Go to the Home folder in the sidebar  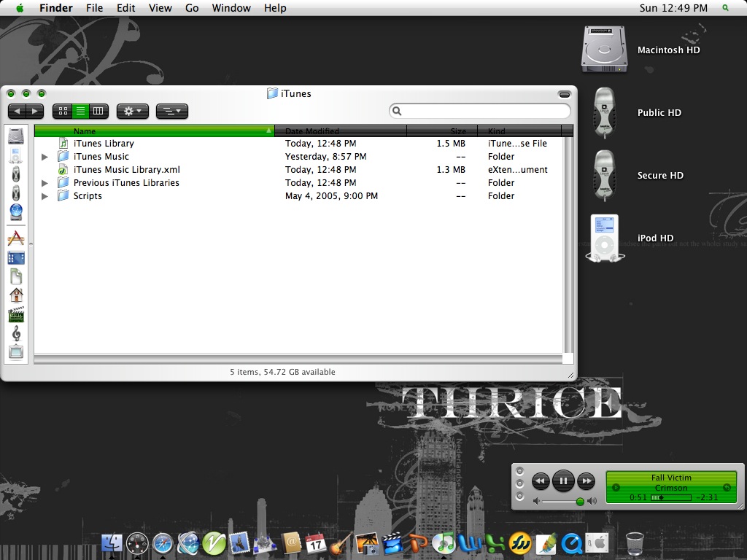pyautogui.click(x=16, y=295)
